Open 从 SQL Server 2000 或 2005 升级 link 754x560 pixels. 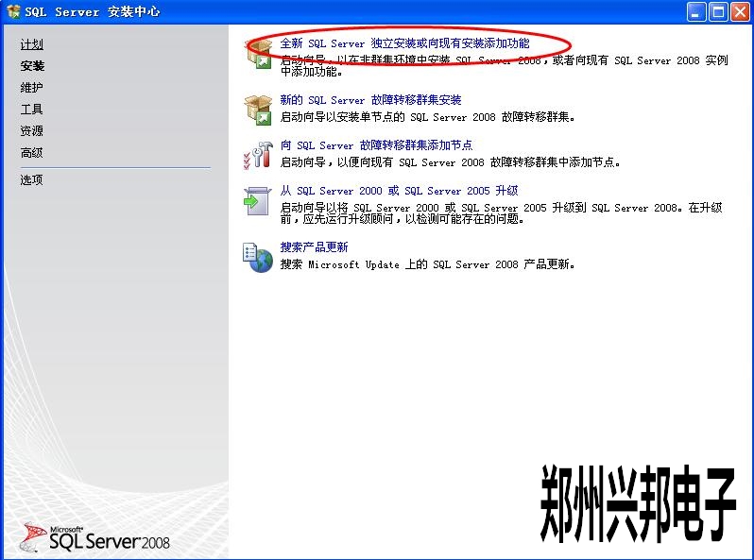pyautogui.click(x=399, y=191)
